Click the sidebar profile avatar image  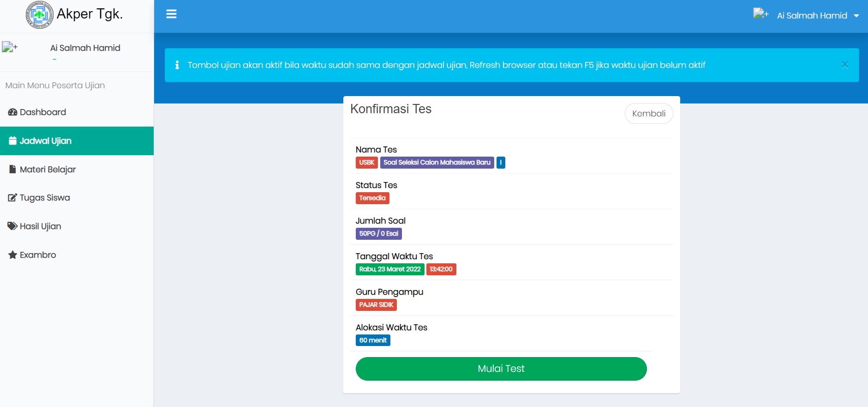[x=9, y=47]
